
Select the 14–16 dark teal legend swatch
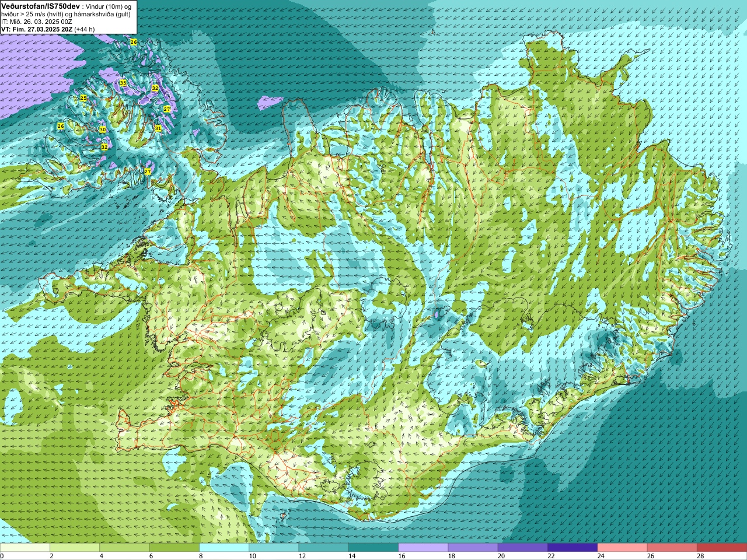(x=373, y=548)
